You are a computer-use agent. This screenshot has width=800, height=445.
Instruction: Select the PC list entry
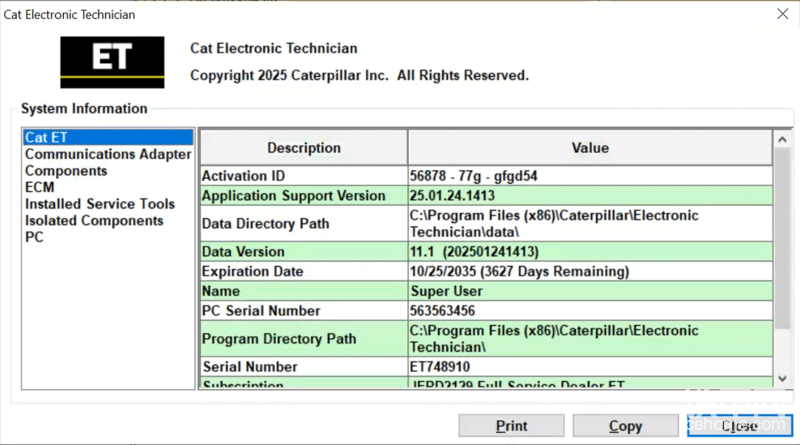(x=34, y=237)
